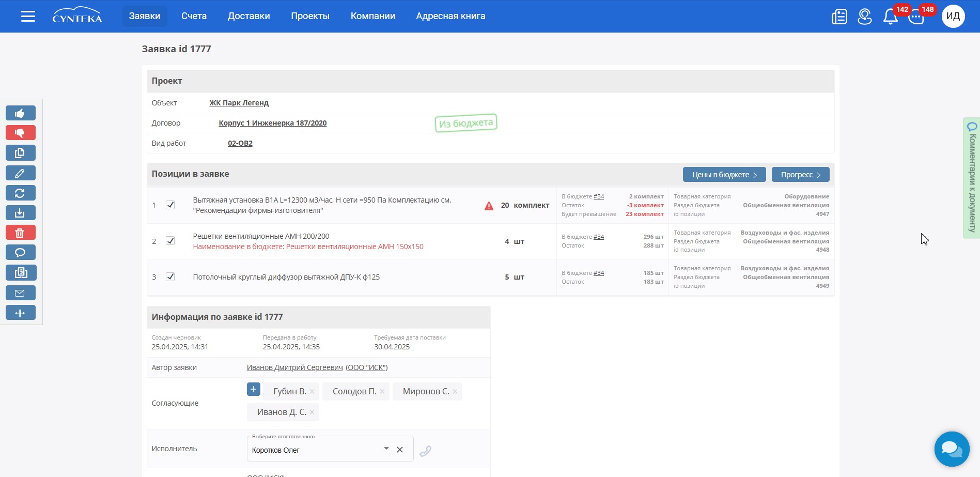Click the envelope mail icon in sidebar
Image resolution: width=980 pixels, height=477 pixels.
click(x=20, y=293)
